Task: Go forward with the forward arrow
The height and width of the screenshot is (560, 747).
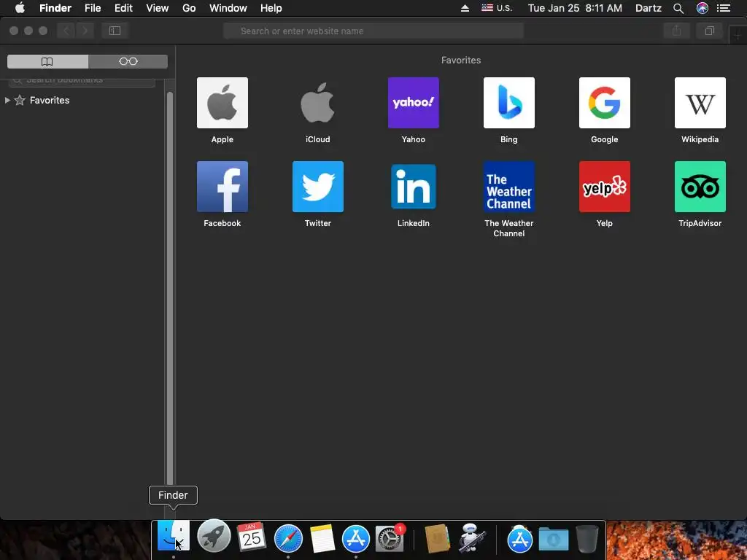Action: [85, 31]
